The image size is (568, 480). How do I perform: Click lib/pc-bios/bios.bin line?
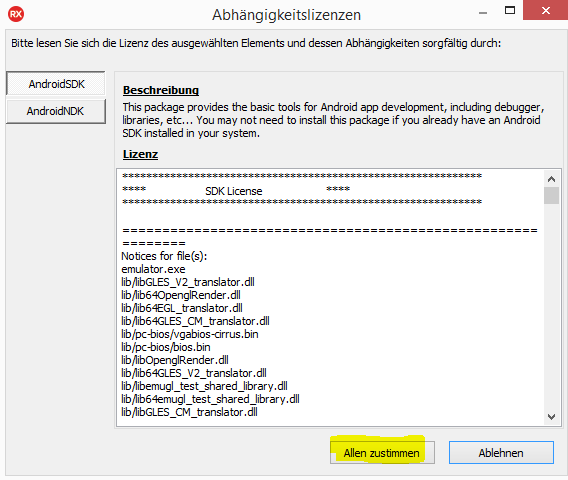[x=166, y=347]
